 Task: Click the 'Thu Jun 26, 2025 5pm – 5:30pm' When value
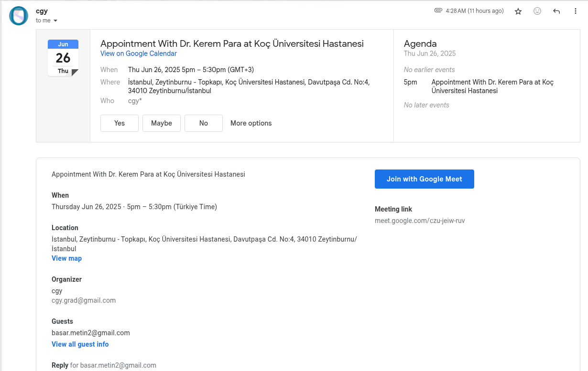click(x=191, y=70)
